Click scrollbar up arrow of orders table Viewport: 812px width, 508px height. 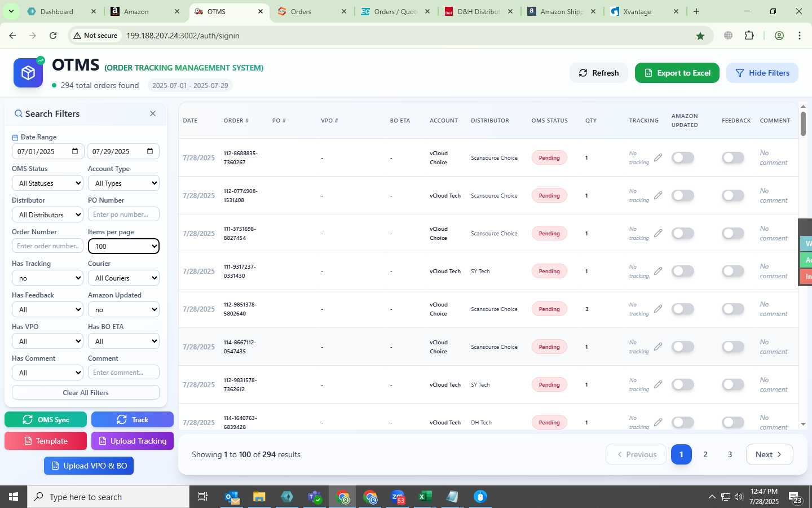coord(803,106)
